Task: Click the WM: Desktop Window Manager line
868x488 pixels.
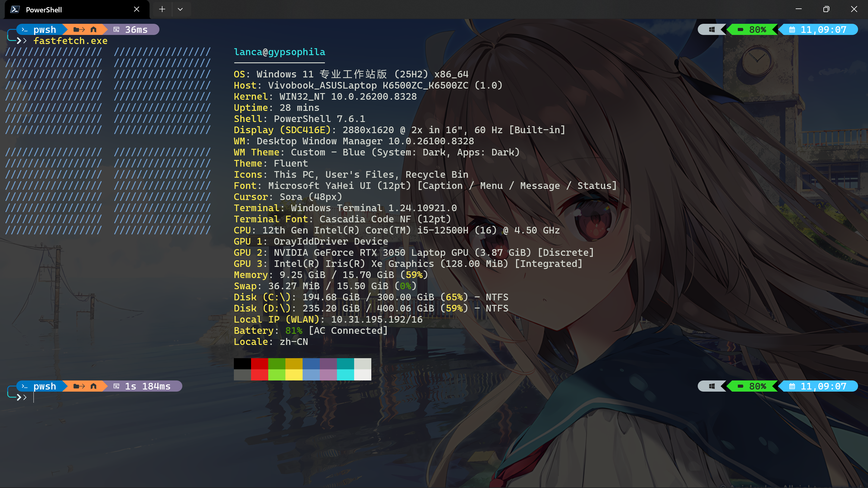Action: 354,141
